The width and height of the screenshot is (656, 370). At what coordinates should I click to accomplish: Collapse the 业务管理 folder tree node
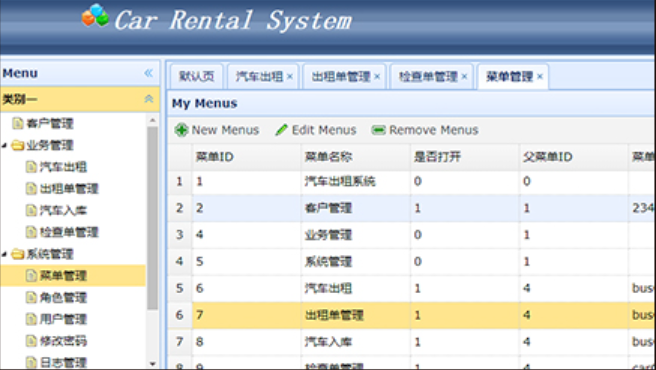point(4,145)
